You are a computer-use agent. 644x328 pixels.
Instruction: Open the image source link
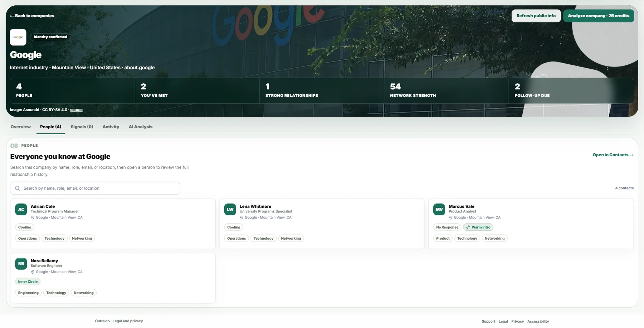(x=76, y=110)
